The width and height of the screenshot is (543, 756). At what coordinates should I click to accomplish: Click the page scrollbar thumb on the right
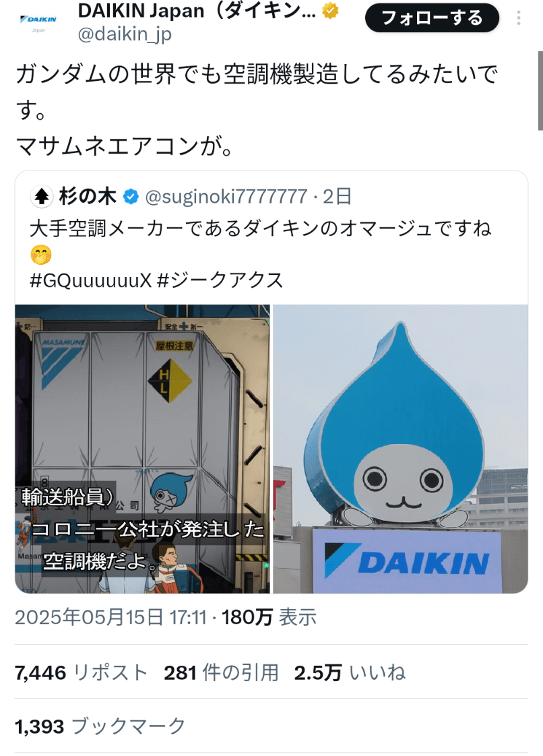tap(540, 91)
